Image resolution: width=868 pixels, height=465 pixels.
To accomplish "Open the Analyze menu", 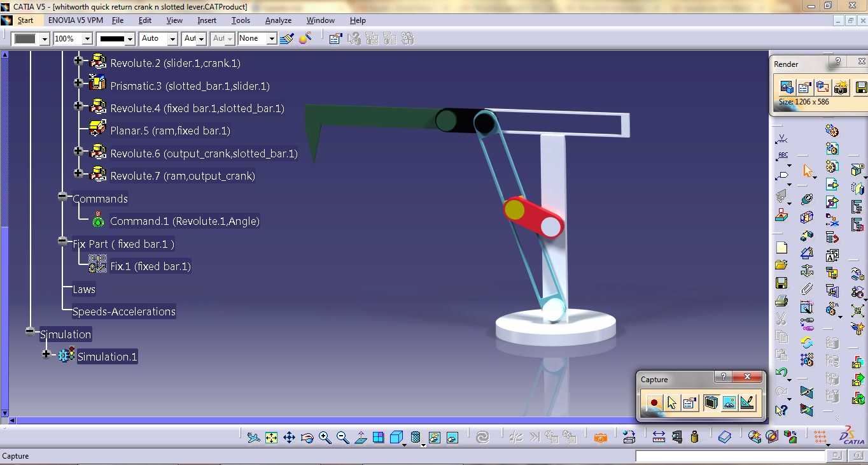I will coord(278,20).
